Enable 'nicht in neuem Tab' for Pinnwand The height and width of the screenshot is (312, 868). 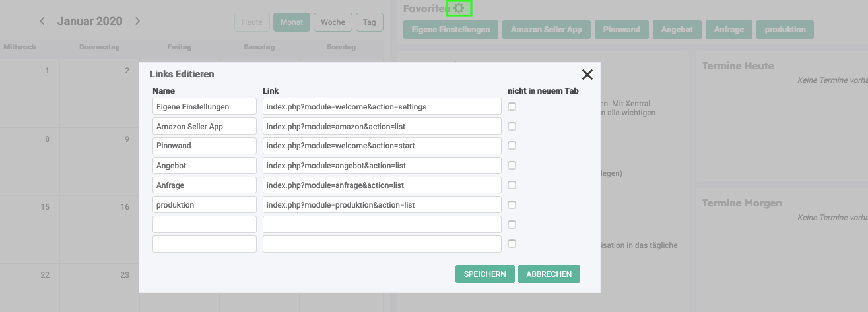[512, 146]
